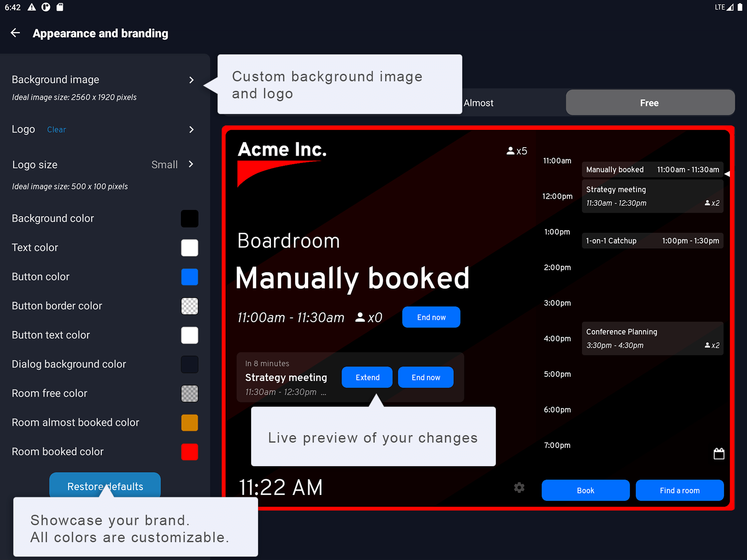Click End now for the current booking
This screenshot has width=747, height=560.
[x=431, y=317]
